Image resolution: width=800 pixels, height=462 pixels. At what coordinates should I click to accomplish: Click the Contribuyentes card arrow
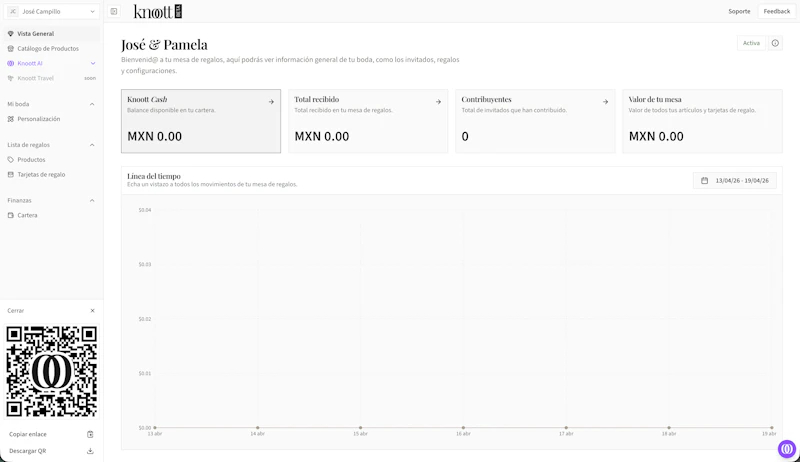coord(605,102)
